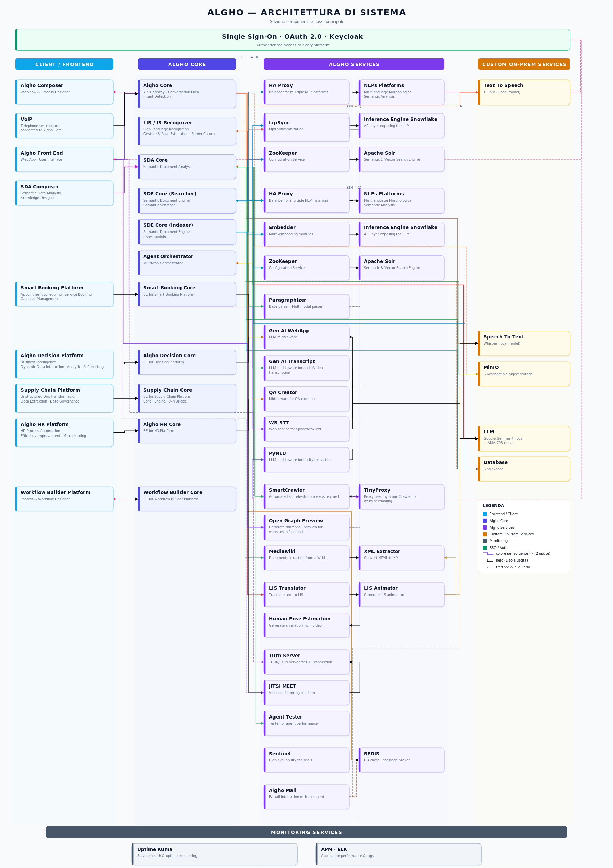613x868 pixels.
Task: Click the LEGENDA heading text
Action: (x=493, y=505)
